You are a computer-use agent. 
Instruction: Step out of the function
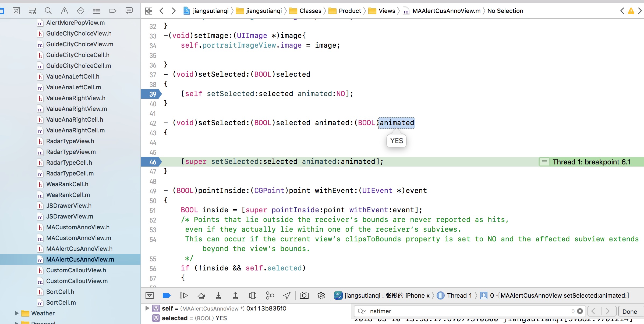click(235, 295)
